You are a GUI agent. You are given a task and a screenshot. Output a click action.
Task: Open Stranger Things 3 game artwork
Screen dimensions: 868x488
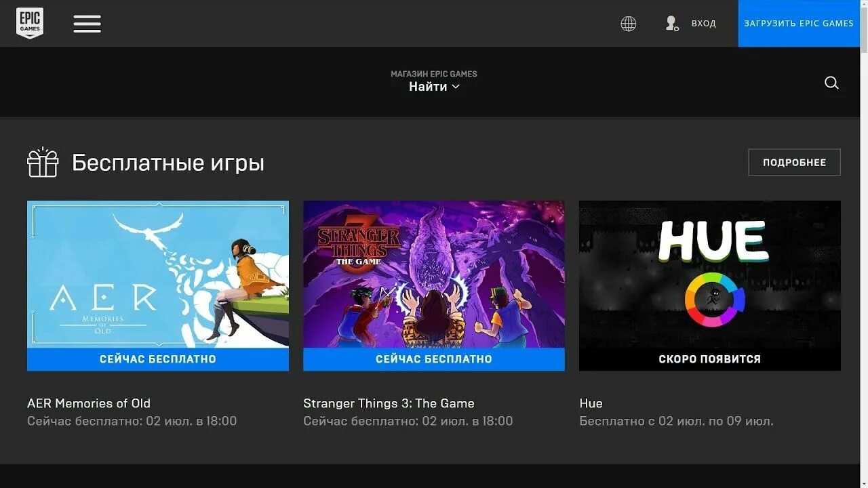coord(434,274)
